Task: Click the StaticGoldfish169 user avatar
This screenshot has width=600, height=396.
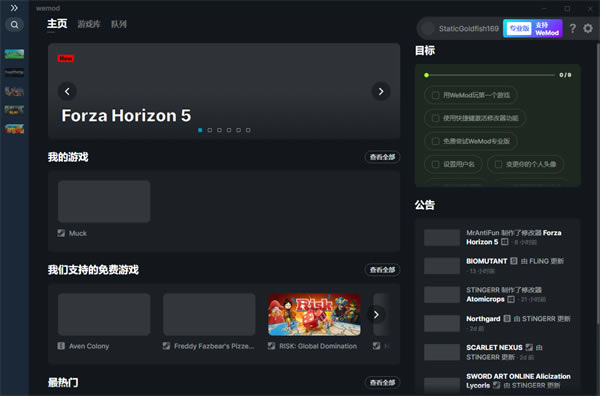Action: [x=427, y=28]
